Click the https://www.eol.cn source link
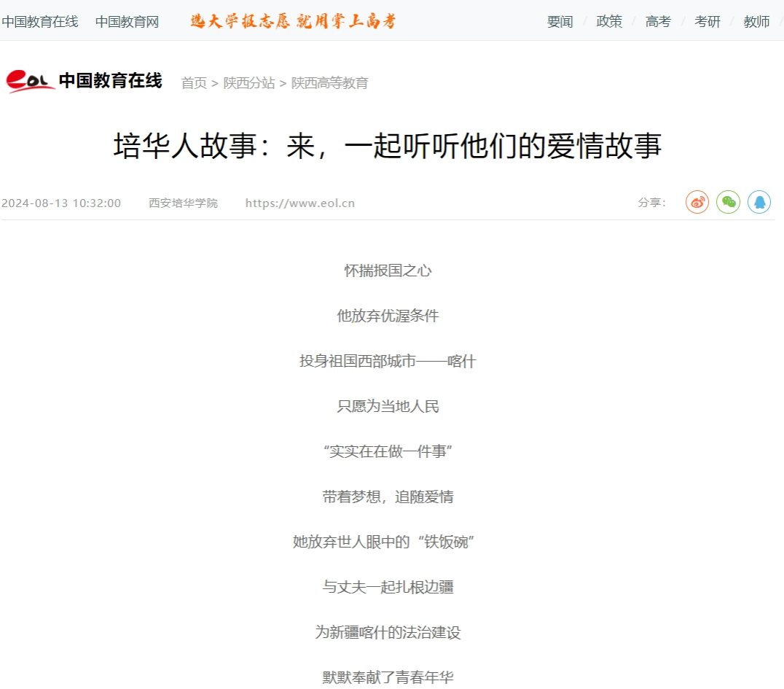 (x=299, y=203)
